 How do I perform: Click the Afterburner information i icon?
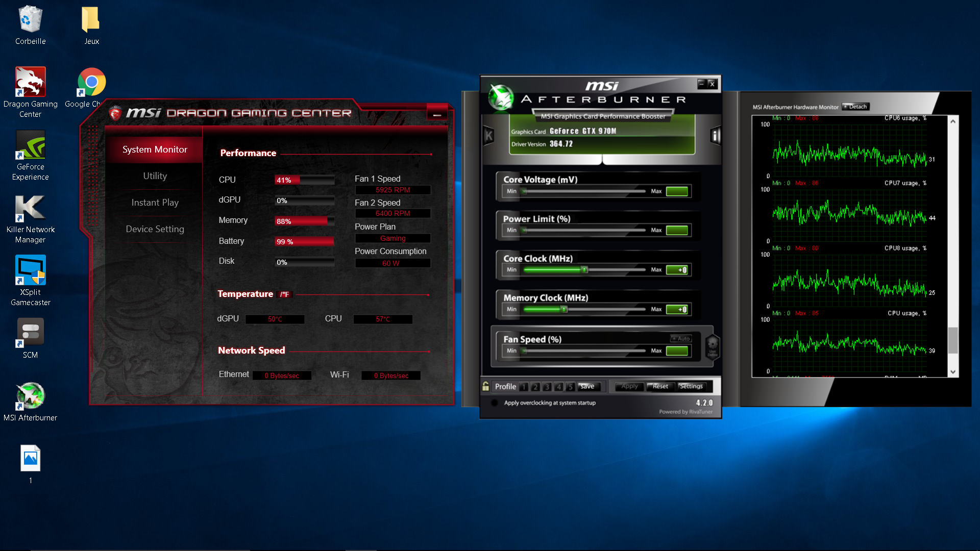pos(715,136)
